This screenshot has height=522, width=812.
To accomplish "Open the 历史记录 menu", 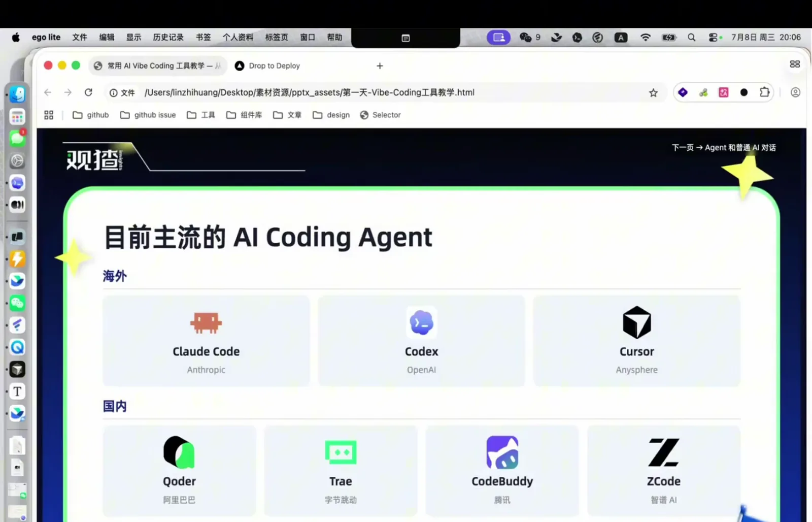I will pos(168,37).
